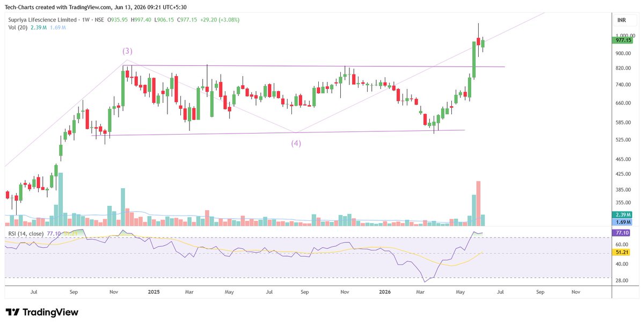Click the 465.00 price axis label
Screen dimensions: 644x326
coord(623,160)
